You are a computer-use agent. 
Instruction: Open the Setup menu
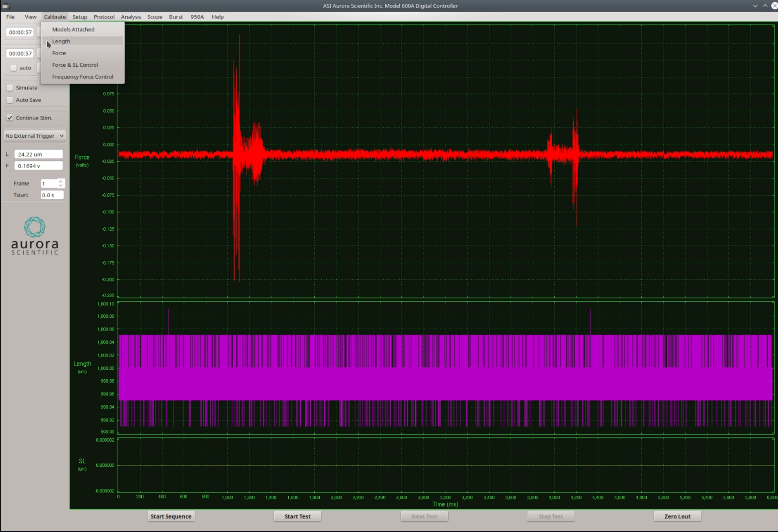tap(80, 17)
